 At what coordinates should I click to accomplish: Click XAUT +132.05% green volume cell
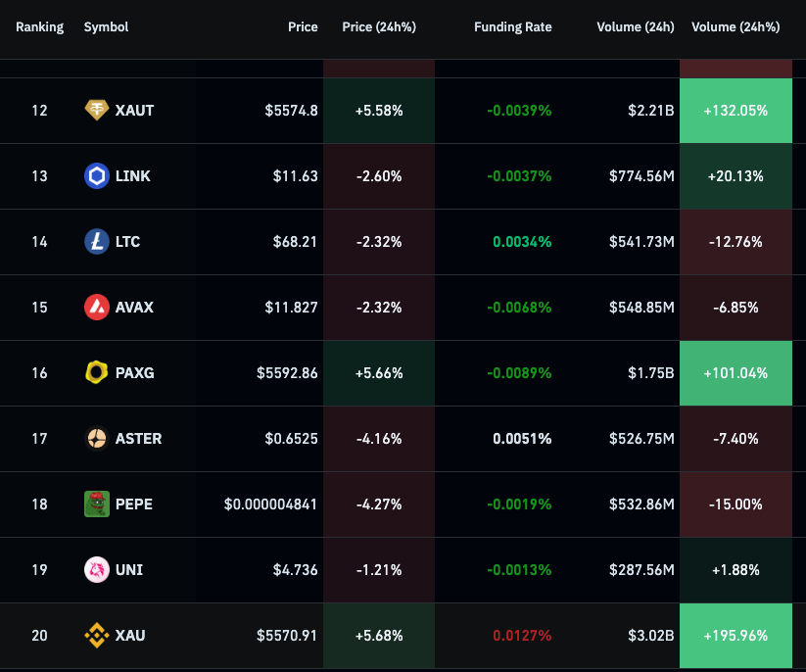point(735,111)
